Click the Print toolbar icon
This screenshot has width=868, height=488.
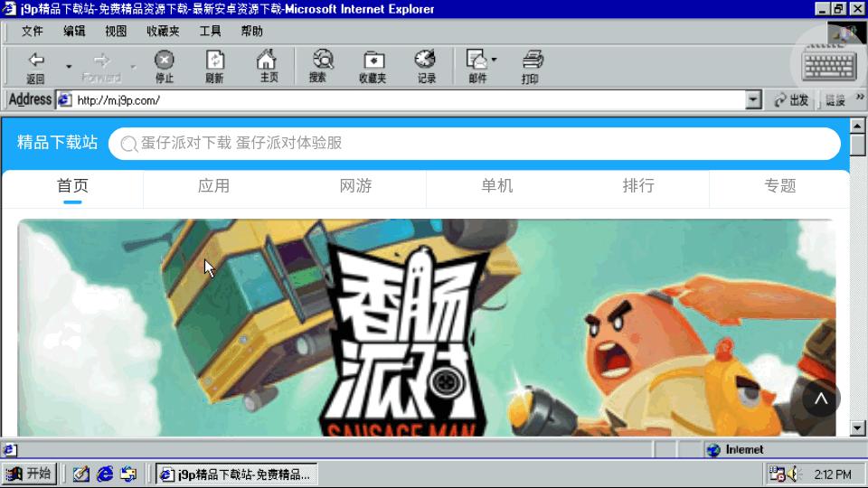pyautogui.click(x=532, y=66)
